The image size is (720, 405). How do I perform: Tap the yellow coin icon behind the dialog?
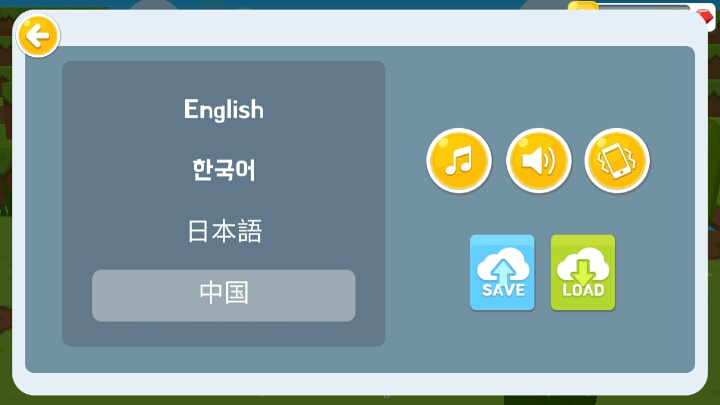pos(583,6)
